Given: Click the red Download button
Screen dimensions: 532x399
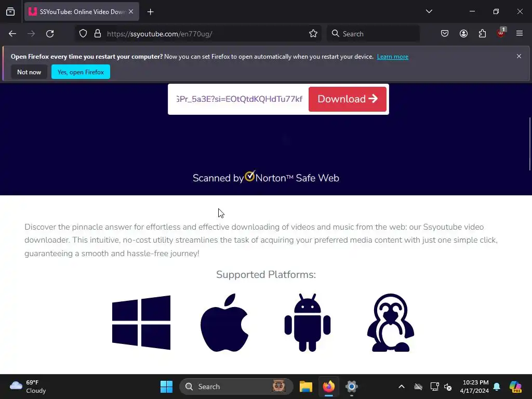Looking at the screenshot, I should click(x=348, y=99).
